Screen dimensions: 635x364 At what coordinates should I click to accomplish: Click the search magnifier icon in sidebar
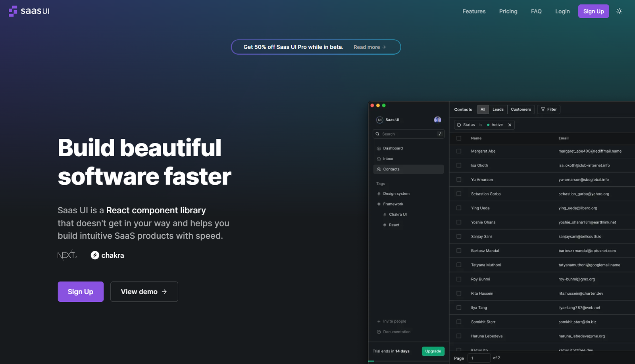377,134
